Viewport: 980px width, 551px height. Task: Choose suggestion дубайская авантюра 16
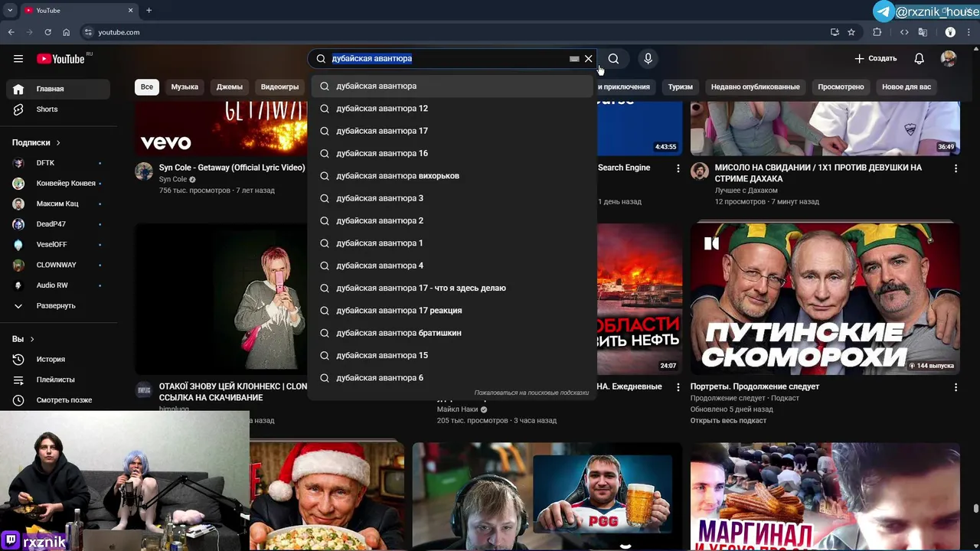tap(452, 154)
